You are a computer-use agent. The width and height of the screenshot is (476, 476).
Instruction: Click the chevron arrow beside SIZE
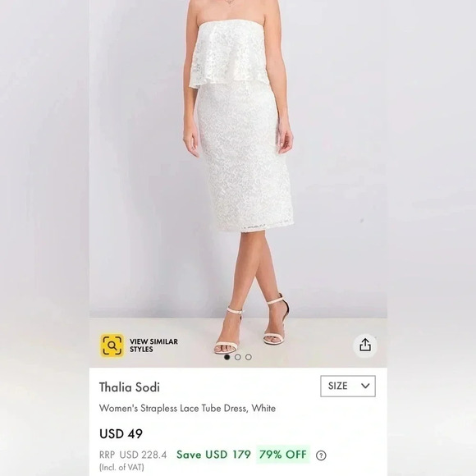pyautogui.click(x=365, y=386)
